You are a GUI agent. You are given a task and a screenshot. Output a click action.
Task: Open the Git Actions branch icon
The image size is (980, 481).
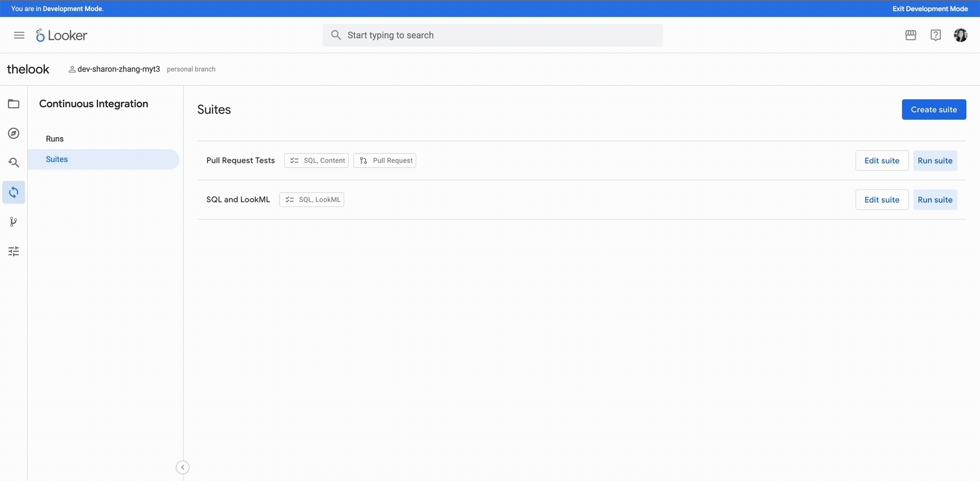pos(14,222)
